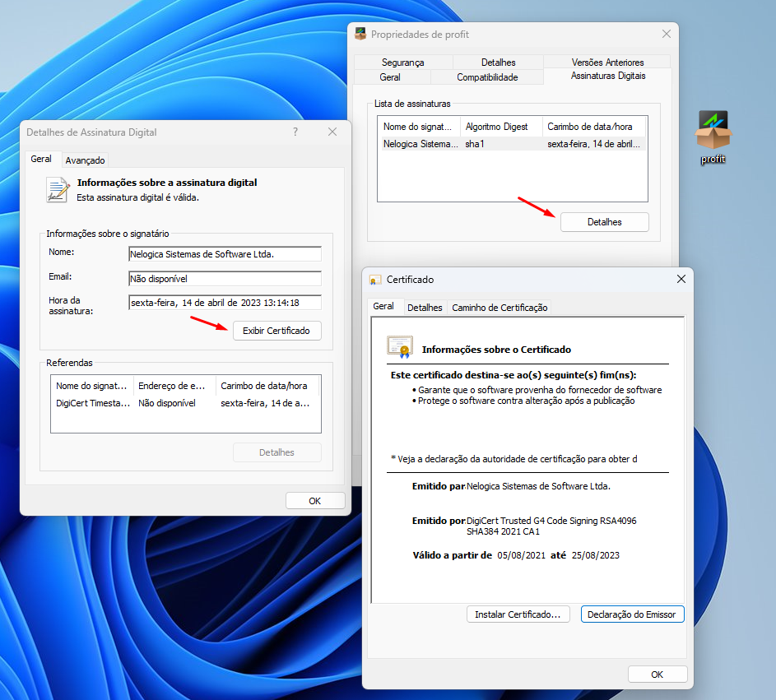The height and width of the screenshot is (700, 776).
Task: Click the sexta-feira, 14 de abril... cell in Lista de assinaturas
Action: 593,144
